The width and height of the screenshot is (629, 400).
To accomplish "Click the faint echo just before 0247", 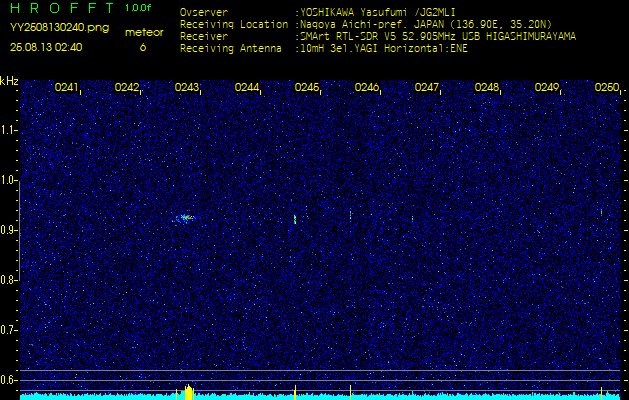I will [x=412, y=219].
